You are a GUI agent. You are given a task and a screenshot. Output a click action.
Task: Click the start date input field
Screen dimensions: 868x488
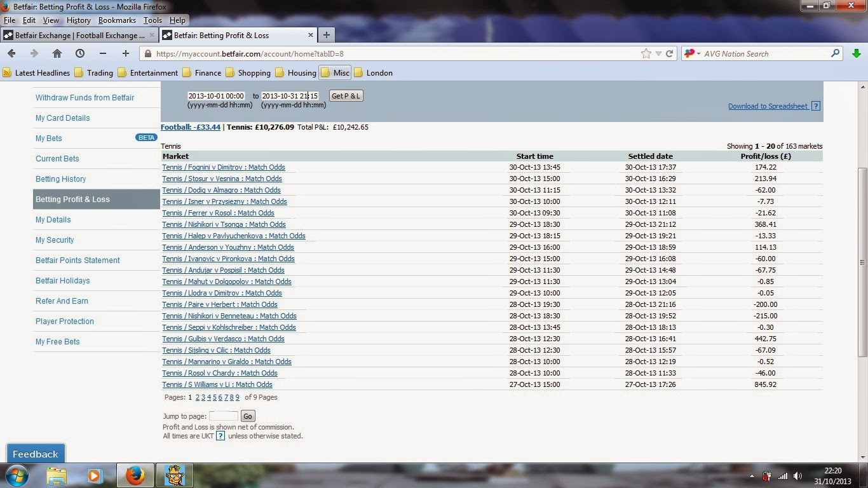point(216,96)
